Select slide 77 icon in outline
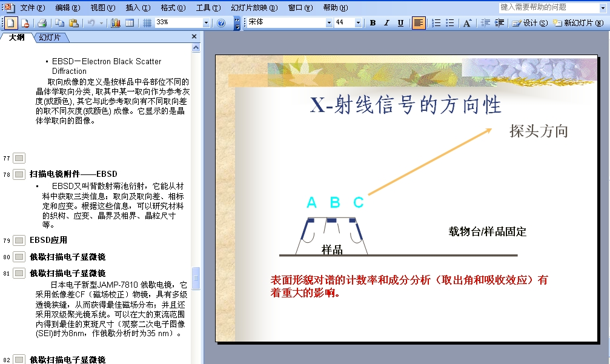The width and height of the screenshot is (610, 364). tap(19, 158)
